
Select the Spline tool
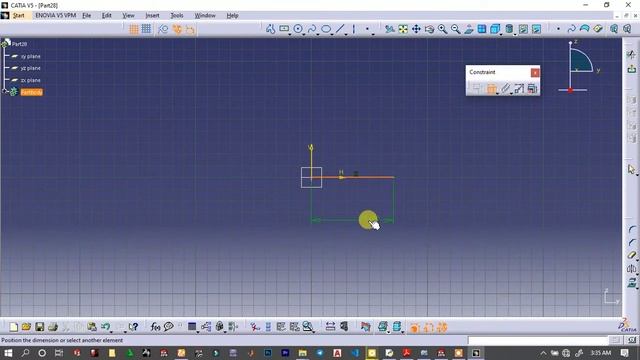pyautogui.click(x=312, y=29)
